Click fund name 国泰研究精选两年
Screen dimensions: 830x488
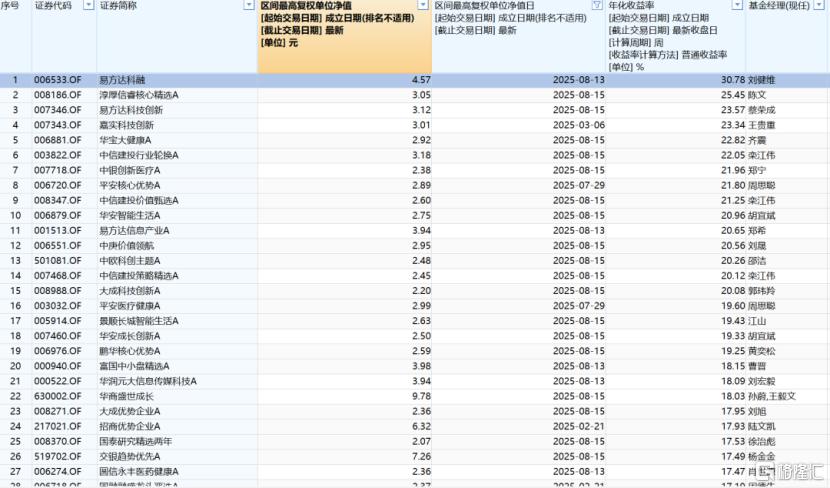click(x=136, y=441)
